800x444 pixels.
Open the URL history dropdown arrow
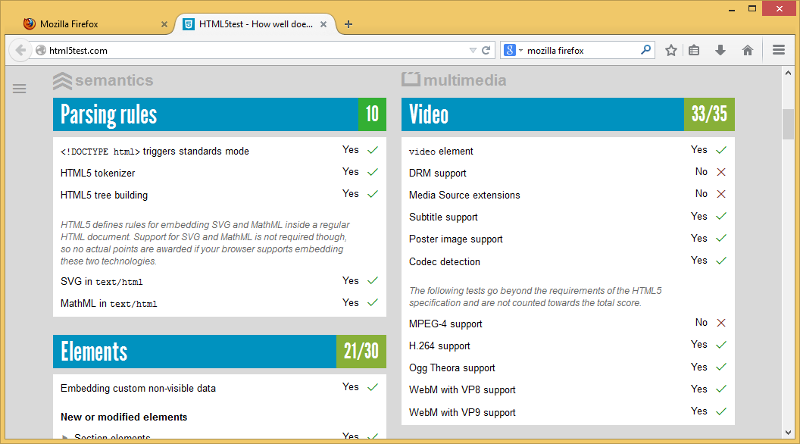point(473,49)
